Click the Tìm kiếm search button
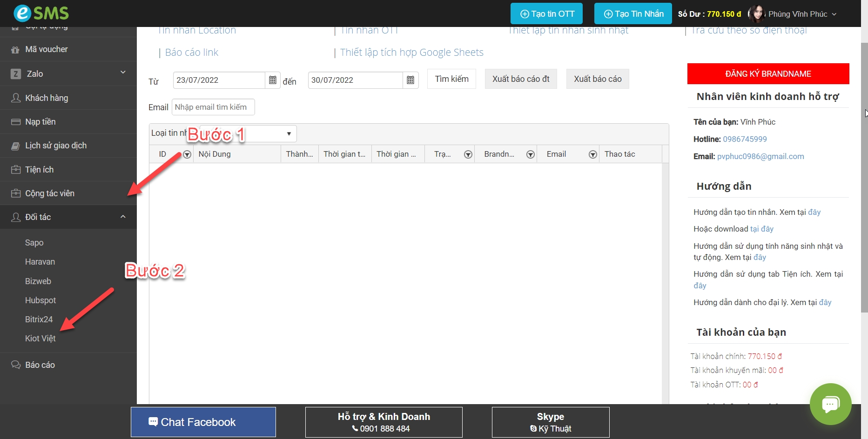 coord(451,79)
